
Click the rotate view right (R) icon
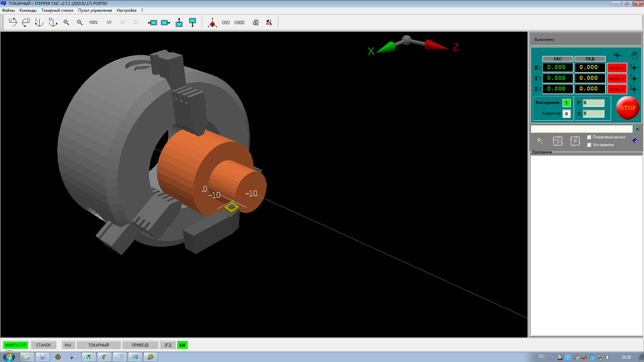click(53, 22)
